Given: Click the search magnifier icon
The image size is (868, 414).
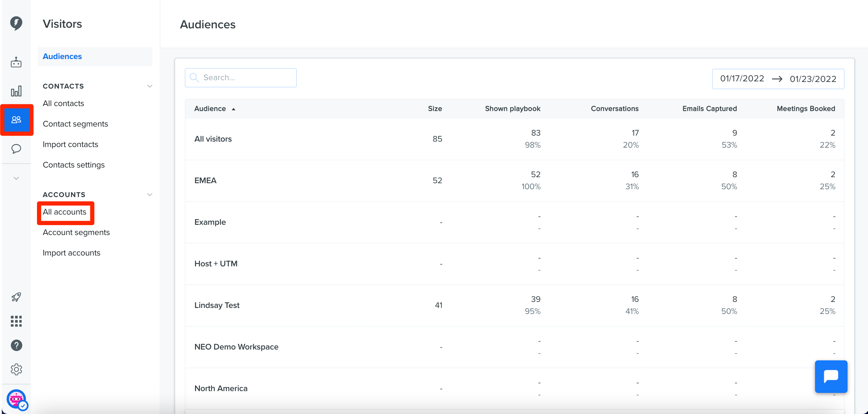Looking at the screenshot, I should pos(194,78).
